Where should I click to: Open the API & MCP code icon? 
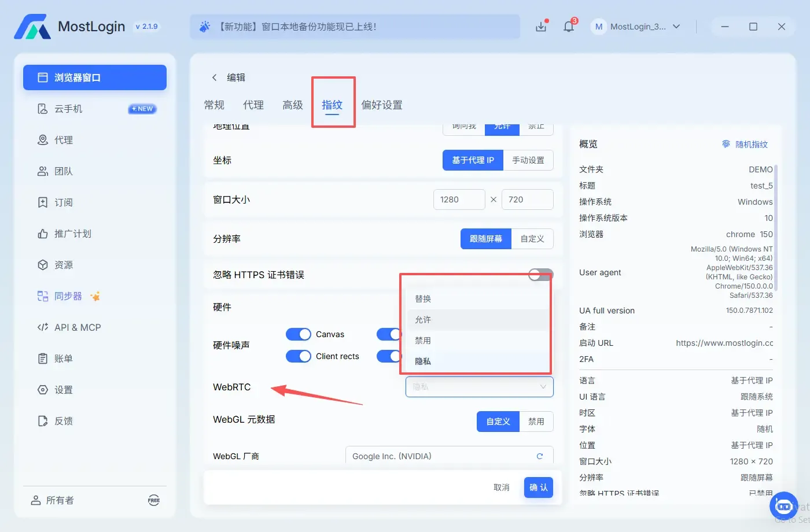coord(43,327)
